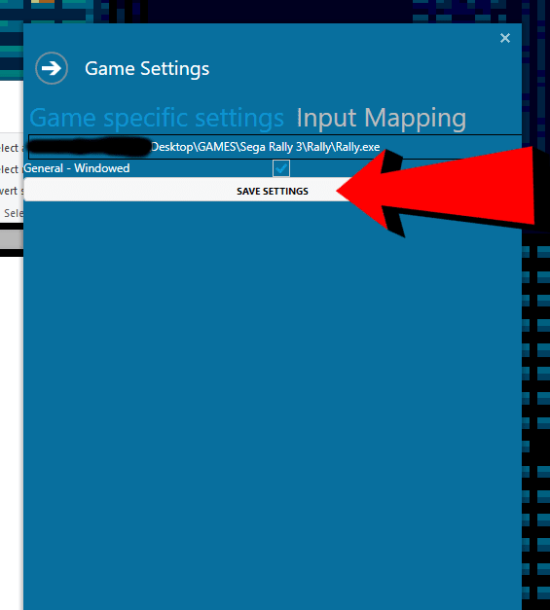Switch to the Input Mapping tab
This screenshot has height=610, width=550.
tap(381, 118)
